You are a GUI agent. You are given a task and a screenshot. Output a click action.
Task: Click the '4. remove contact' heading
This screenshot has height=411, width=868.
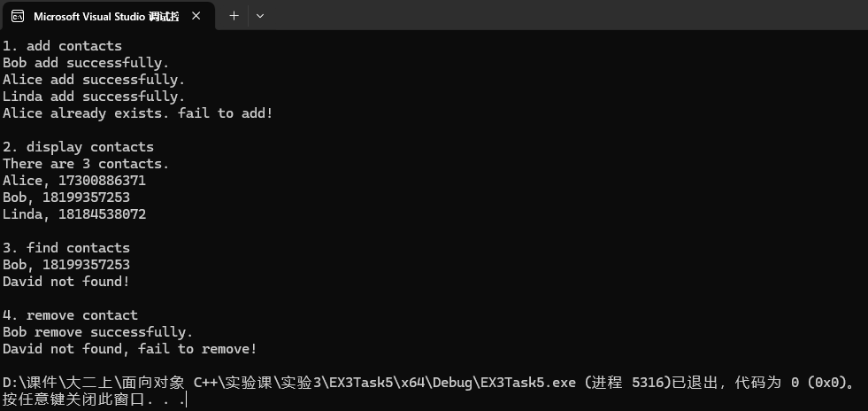click(x=70, y=315)
